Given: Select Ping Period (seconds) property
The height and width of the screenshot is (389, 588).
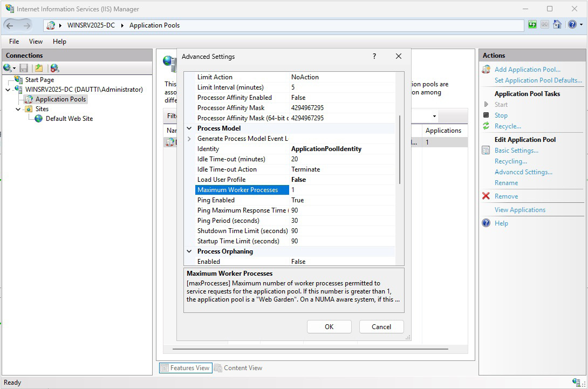Looking at the screenshot, I should coord(295,221).
